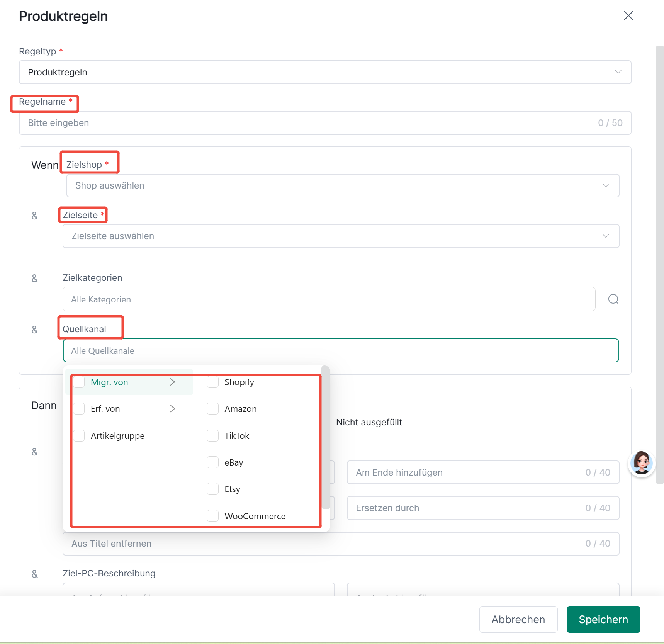Open the Zielseite auswählen dropdown

[x=341, y=236]
